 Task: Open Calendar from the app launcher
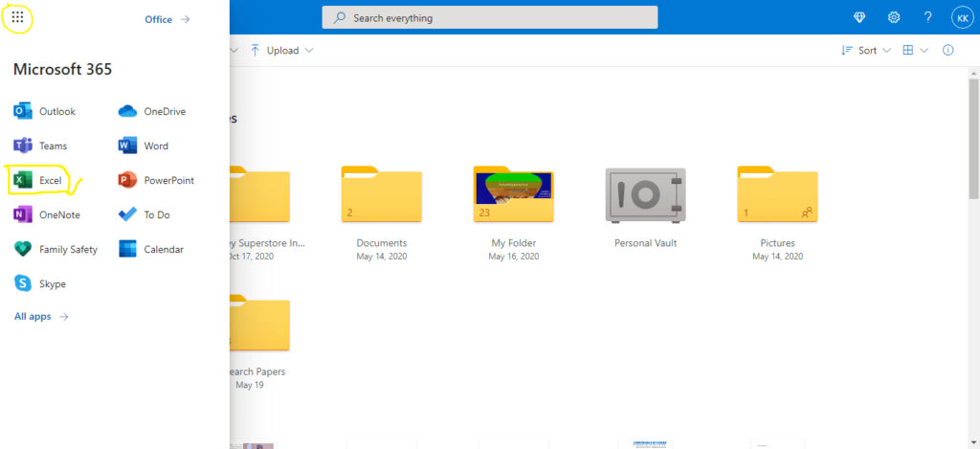(150, 249)
